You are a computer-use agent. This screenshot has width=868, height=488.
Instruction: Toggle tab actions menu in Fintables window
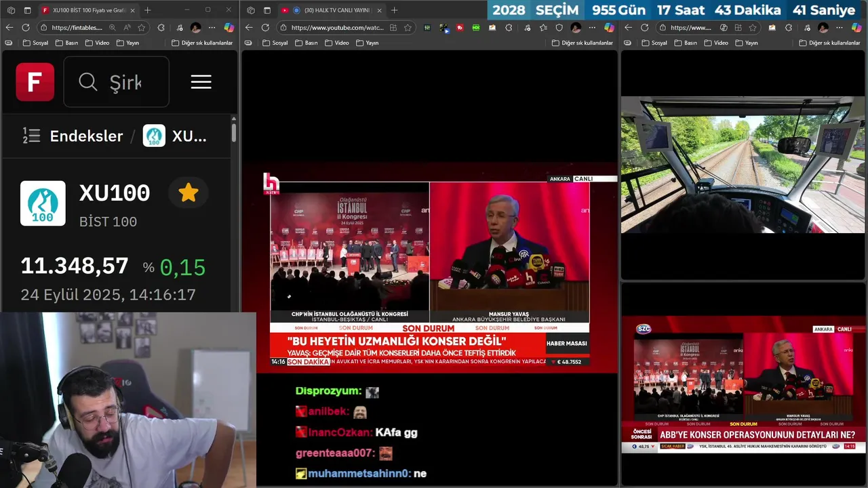(27, 10)
